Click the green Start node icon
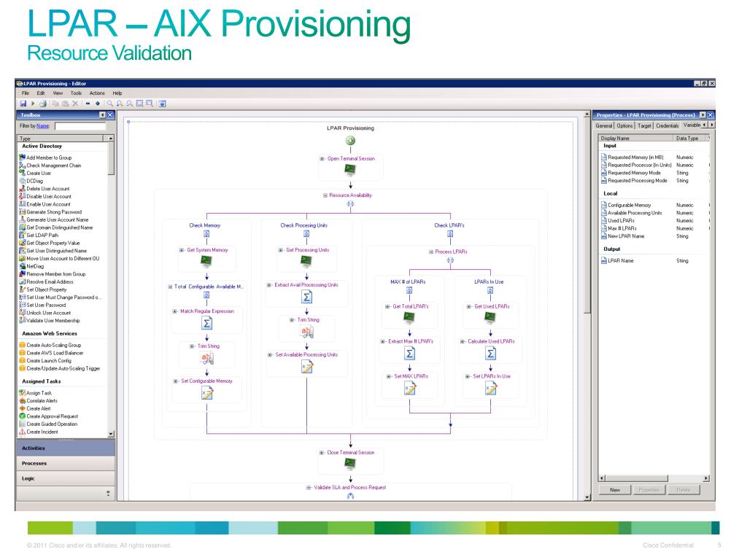Screen dimensions: 747x560 (x=350, y=141)
